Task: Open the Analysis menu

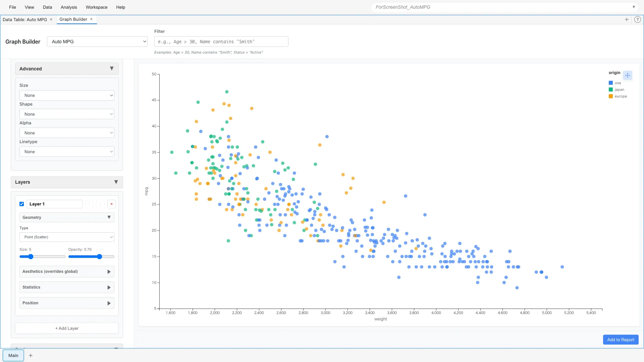Action: click(x=68, y=7)
